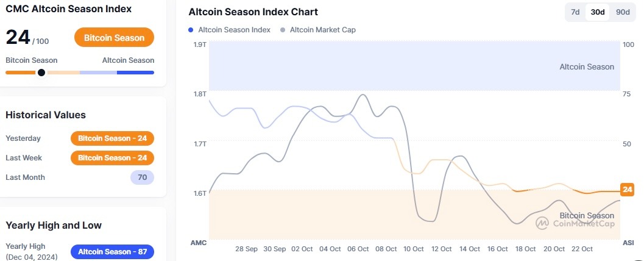Click the ASI axis label
644x261 pixels.
pyautogui.click(x=628, y=243)
